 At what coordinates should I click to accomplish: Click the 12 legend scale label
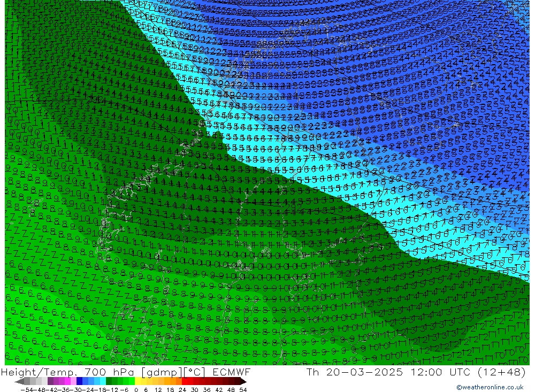tap(158, 390)
